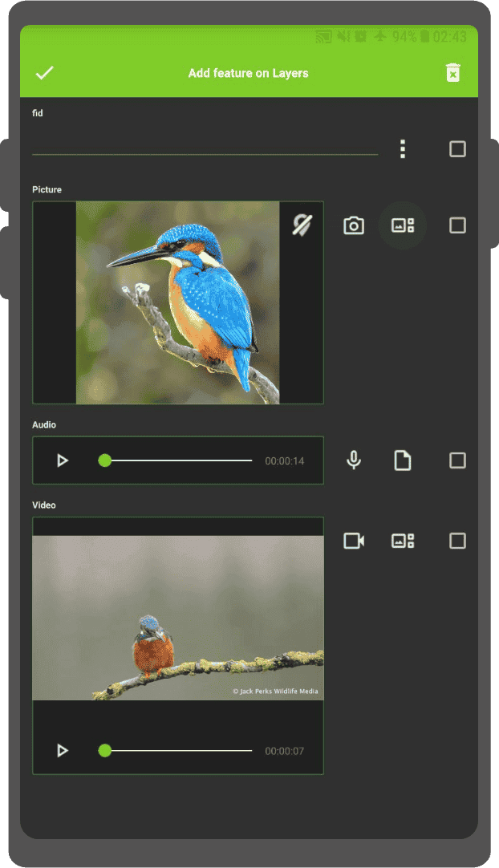The width and height of the screenshot is (499, 868).
Task: Delete the feature with trash icon
Action: [x=453, y=73]
